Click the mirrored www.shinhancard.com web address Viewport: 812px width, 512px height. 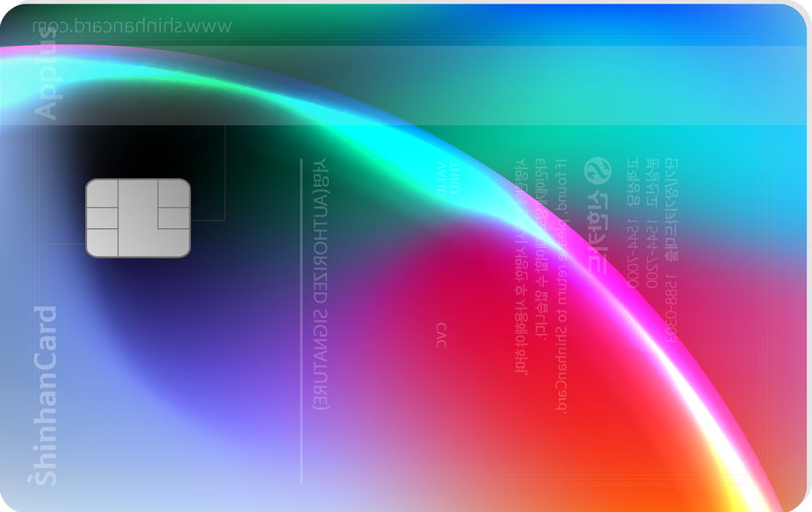pyautogui.click(x=131, y=26)
